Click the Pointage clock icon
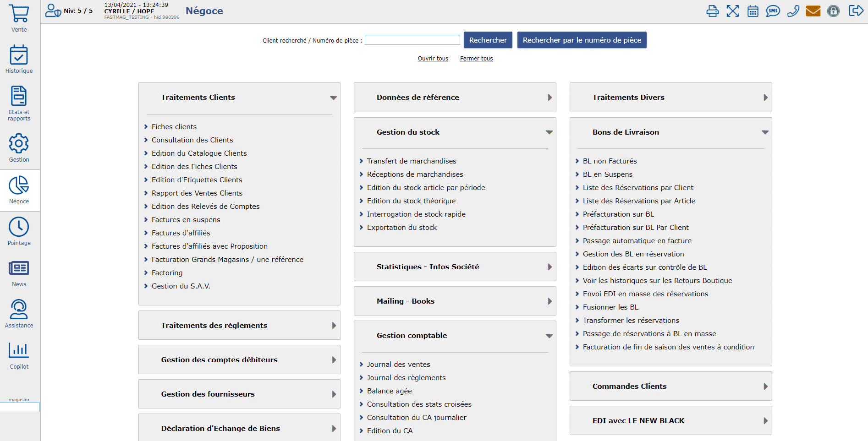The width and height of the screenshot is (868, 441). coord(19,227)
